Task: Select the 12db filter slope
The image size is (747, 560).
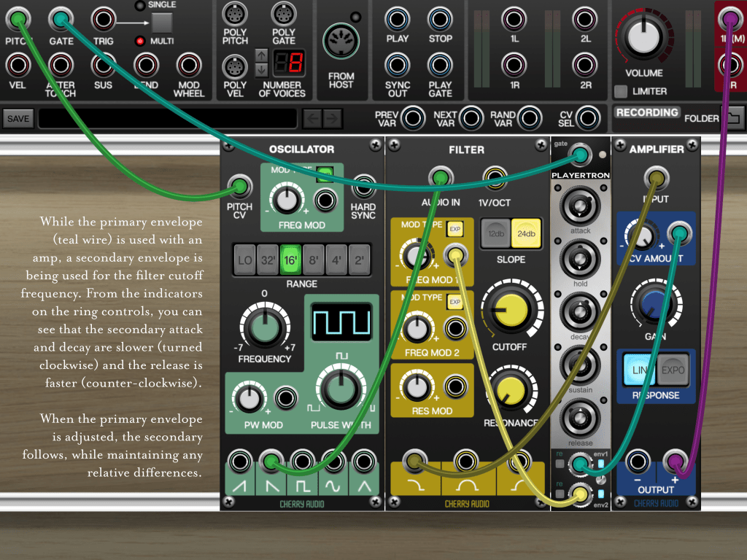Action: (x=495, y=232)
